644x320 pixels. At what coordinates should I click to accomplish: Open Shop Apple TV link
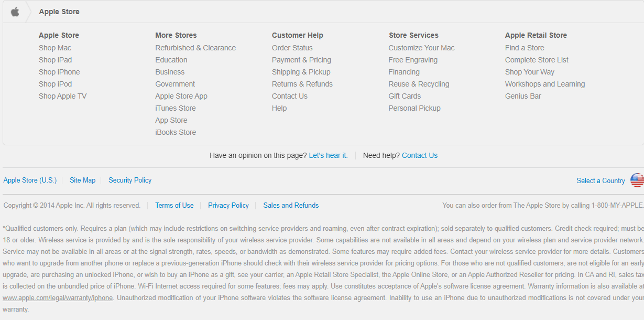(x=63, y=96)
